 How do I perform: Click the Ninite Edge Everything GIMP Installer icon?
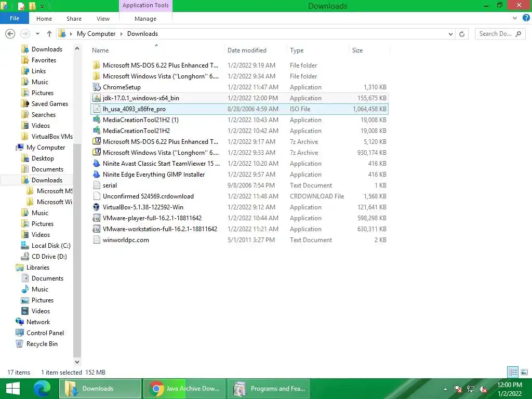click(97, 175)
